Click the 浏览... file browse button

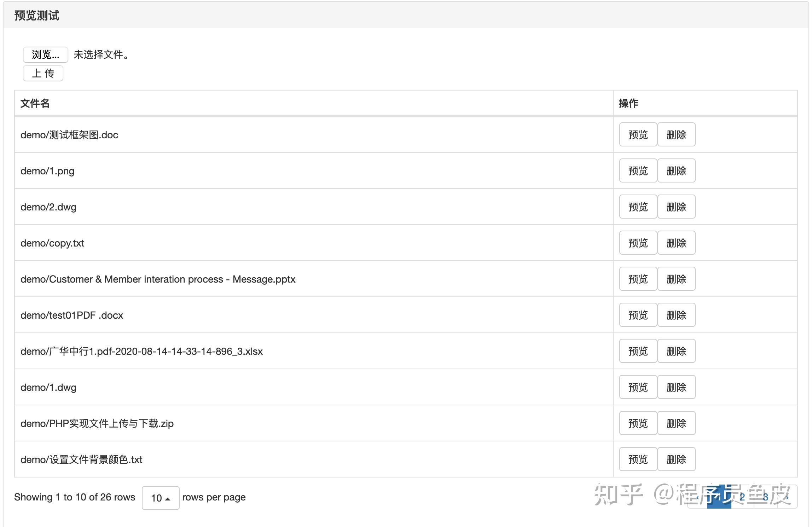pos(45,55)
